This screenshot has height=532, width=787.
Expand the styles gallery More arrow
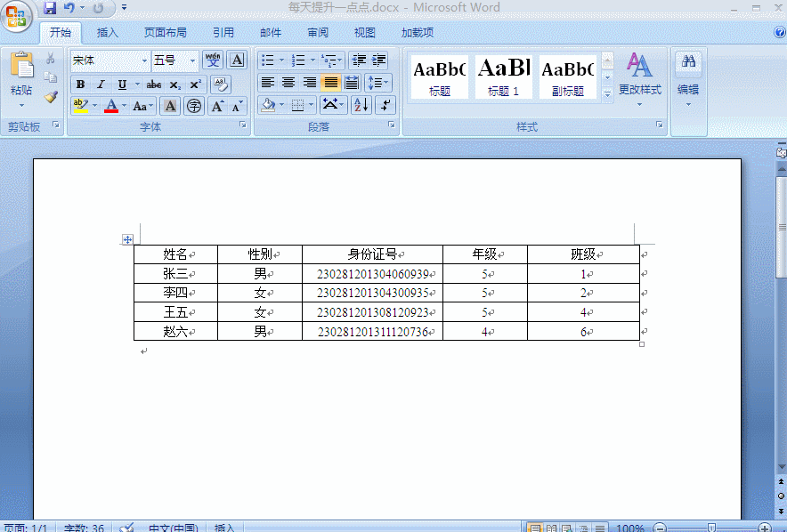607,93
